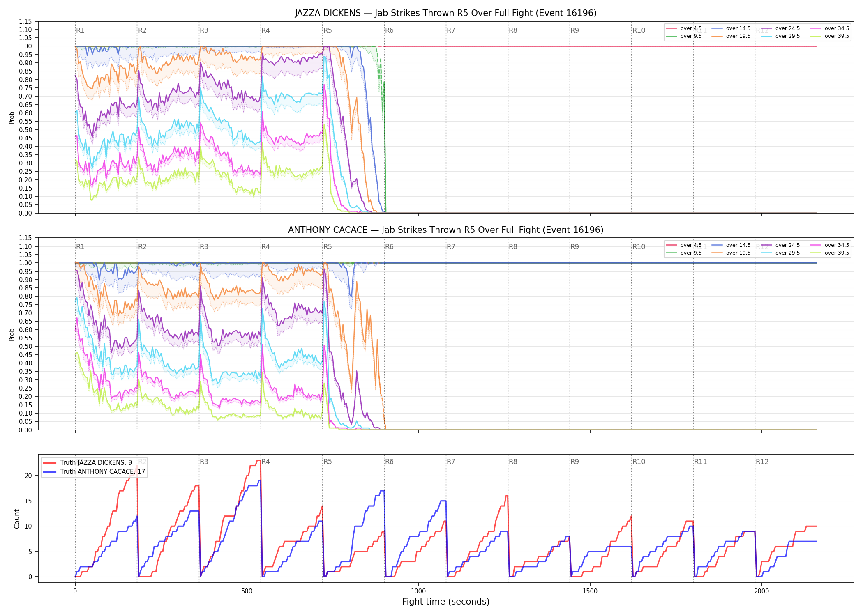Click R11 round label in Count chart
Image resolution: width=863 pixels, height=616 pixels.
pyautogui.click(x=701, y=462)
